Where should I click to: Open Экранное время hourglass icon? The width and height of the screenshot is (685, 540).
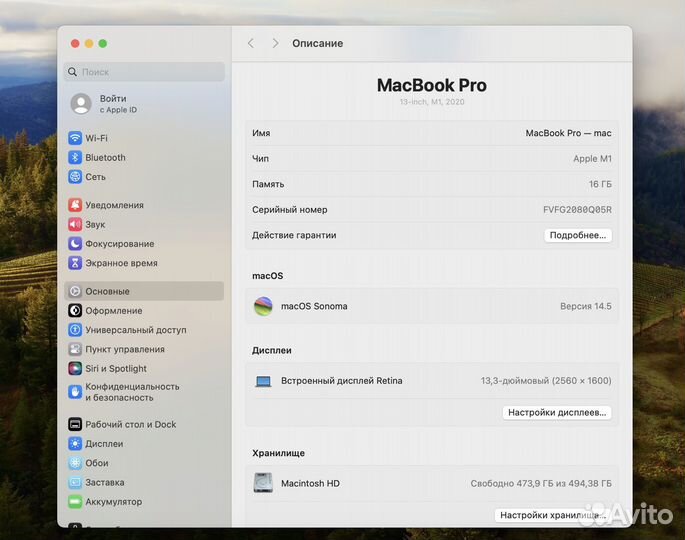(x=75, y=263)
